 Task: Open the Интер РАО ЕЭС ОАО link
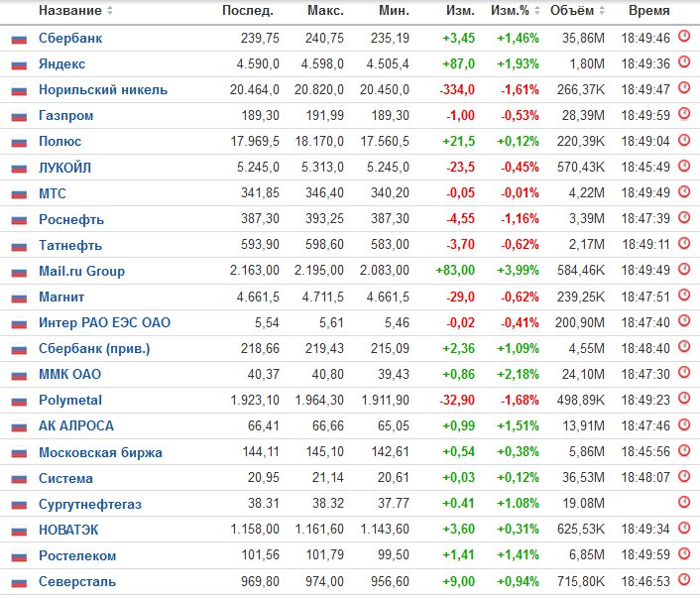pyautogui.click(x=104, y=323)
